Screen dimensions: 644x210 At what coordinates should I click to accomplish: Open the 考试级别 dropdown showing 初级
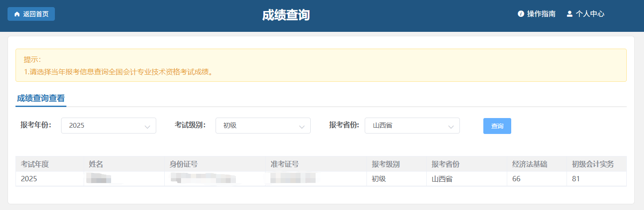pyautogui.click(x=263, y=126)
